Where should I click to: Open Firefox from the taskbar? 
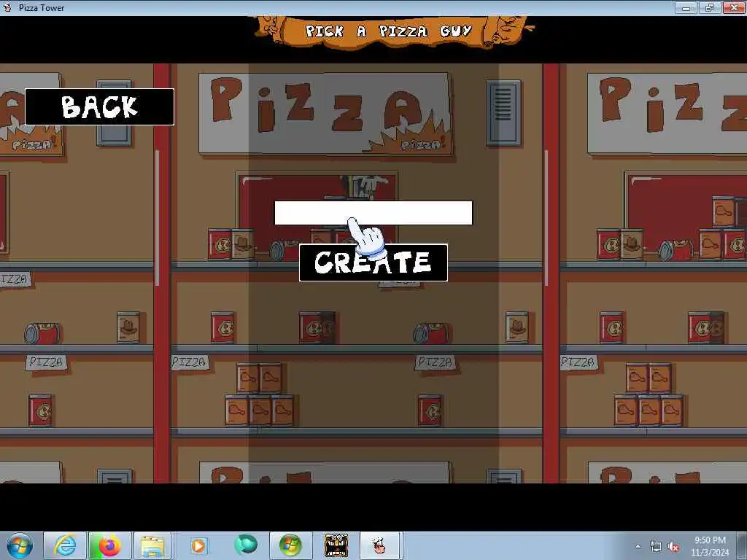tap(109, 545)
